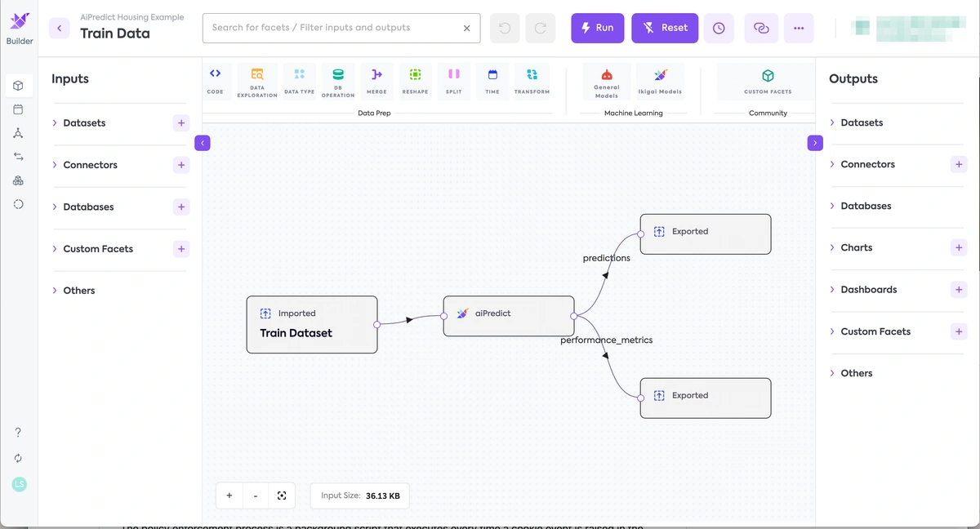Viewport: 980px width, 529px height.
Task: Fit the flow to screen
Action: (x=282, y=496)
